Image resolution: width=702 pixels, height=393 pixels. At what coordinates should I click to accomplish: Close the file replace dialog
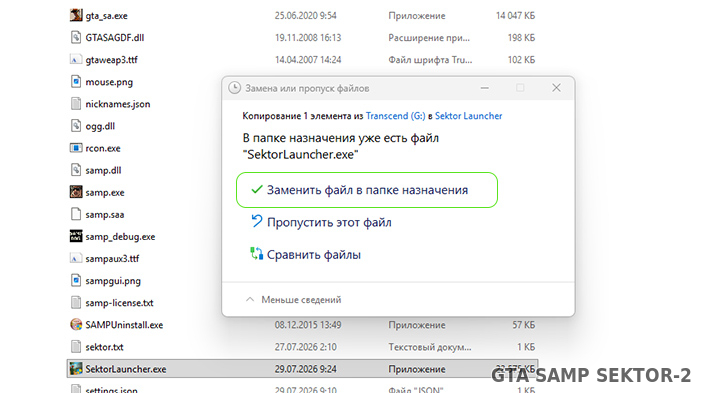(x=556, y=88)
